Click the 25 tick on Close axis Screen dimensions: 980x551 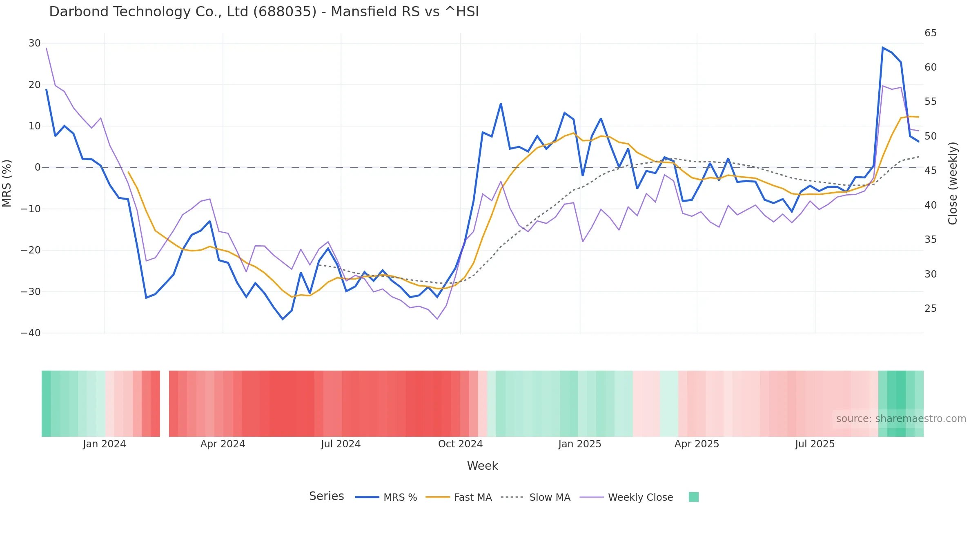[x=931, y=309]
